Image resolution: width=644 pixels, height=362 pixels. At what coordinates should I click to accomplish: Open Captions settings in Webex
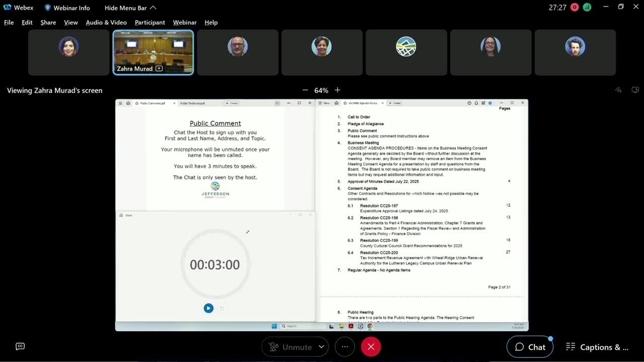[x=597, y=347]
